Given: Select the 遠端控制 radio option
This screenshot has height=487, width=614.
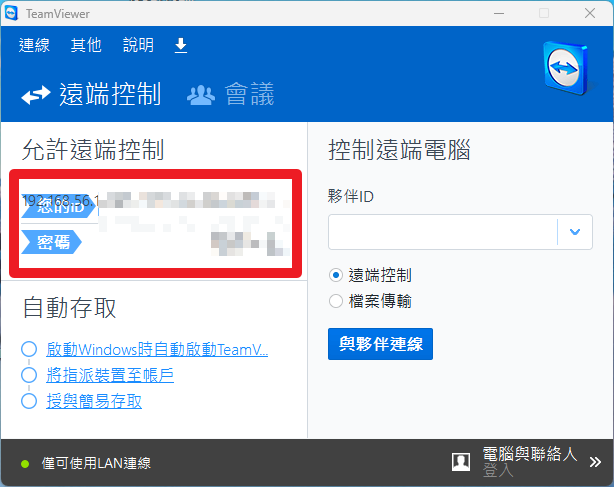Looking at the screenshot, I should coord(336,275).
